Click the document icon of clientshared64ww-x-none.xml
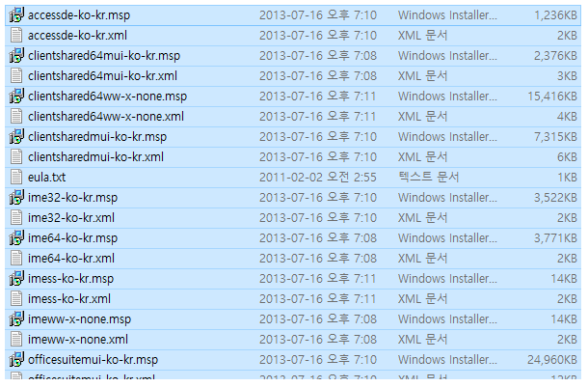588x387 pixels. pos(16,117)
